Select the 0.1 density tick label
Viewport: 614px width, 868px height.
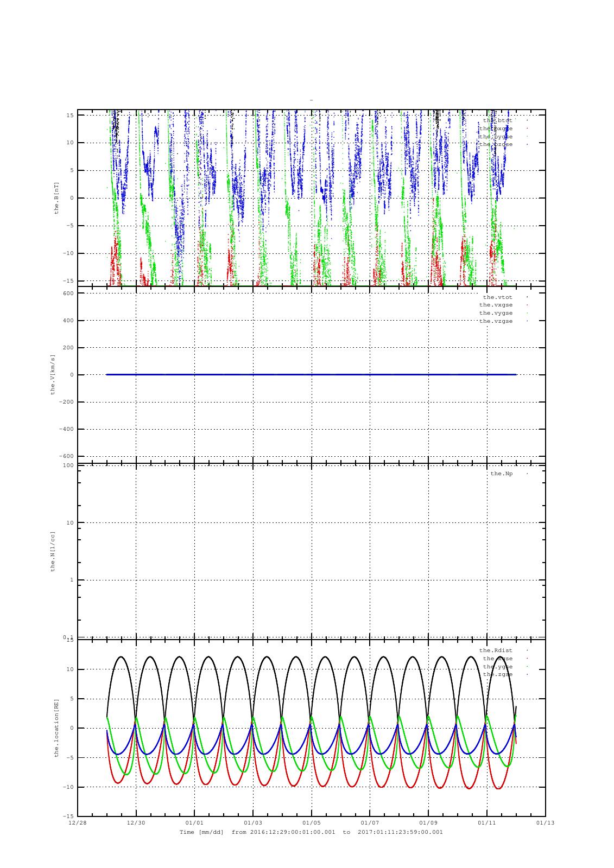[68, 637]
